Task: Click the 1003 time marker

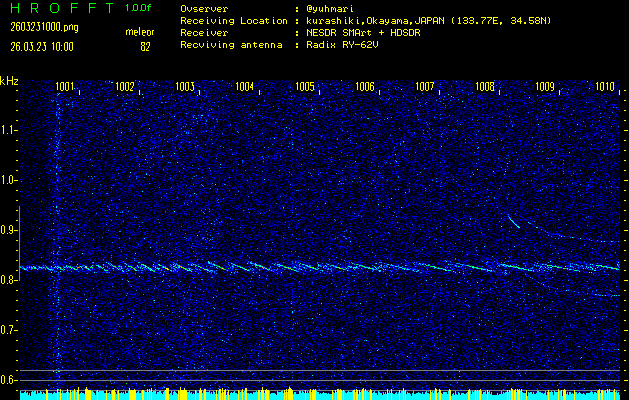Action: [185, 87]
